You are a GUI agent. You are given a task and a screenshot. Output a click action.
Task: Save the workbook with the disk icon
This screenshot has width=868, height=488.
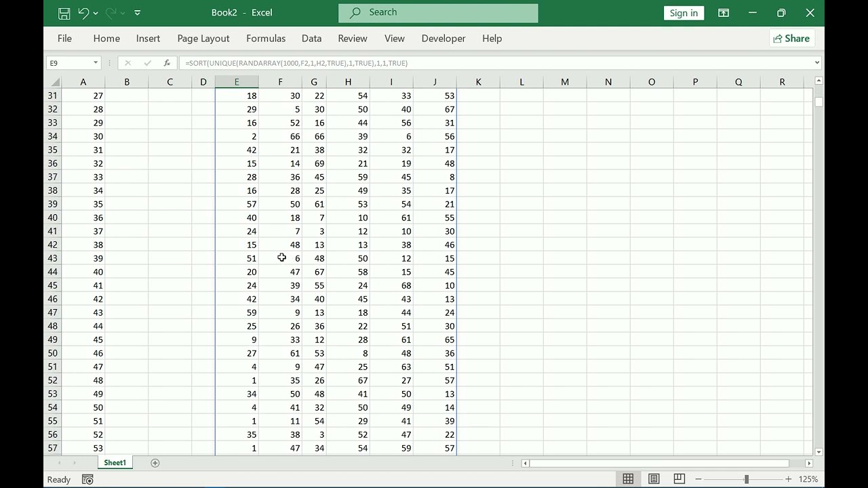64,13
